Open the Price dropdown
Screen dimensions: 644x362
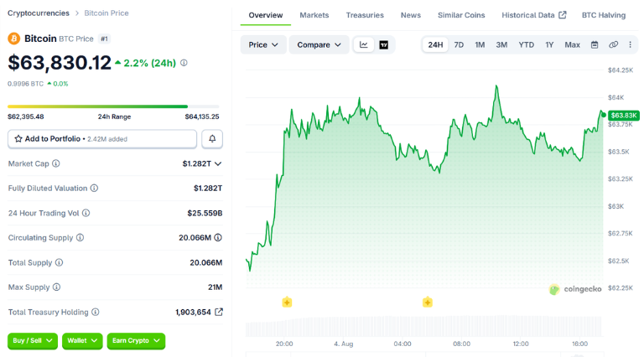tap(263, 44)
